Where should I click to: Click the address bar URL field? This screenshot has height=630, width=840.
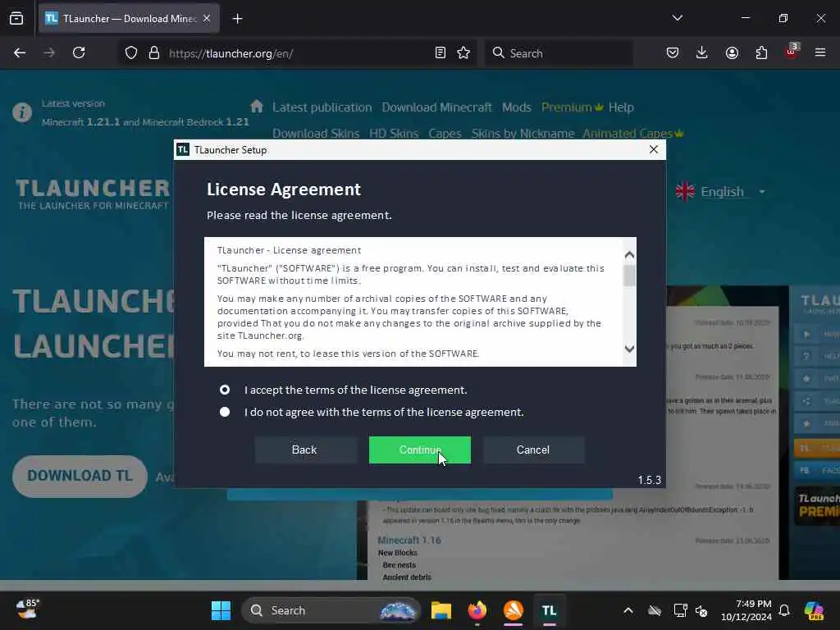(x=297, y=53)
